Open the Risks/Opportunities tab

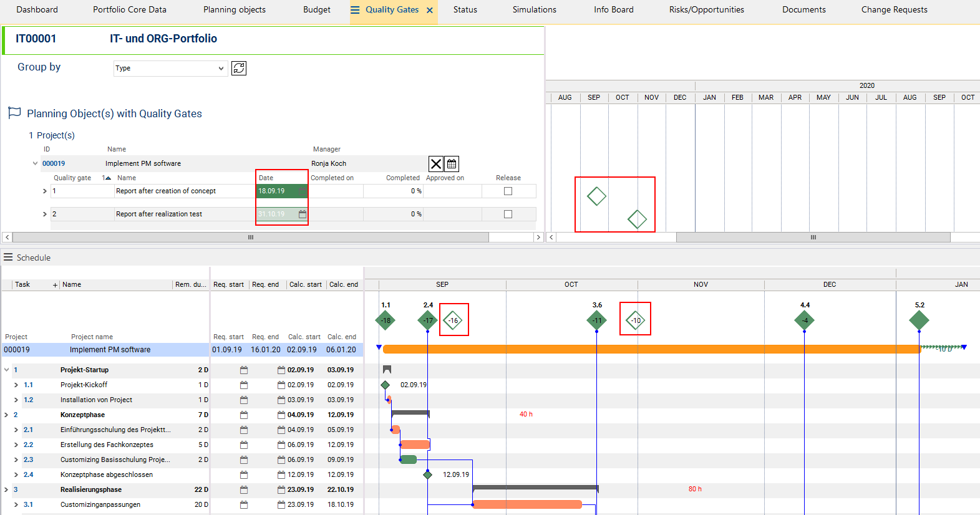click(706, 10)
